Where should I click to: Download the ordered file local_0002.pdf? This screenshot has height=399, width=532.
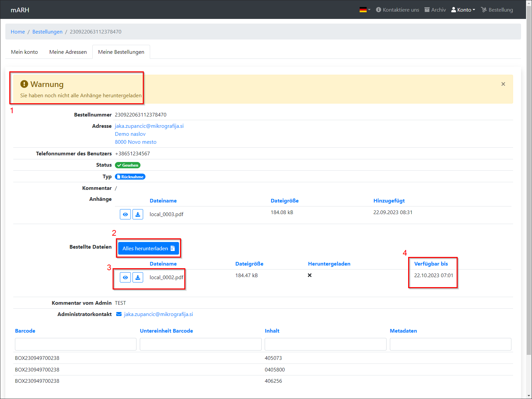(138, 278)
